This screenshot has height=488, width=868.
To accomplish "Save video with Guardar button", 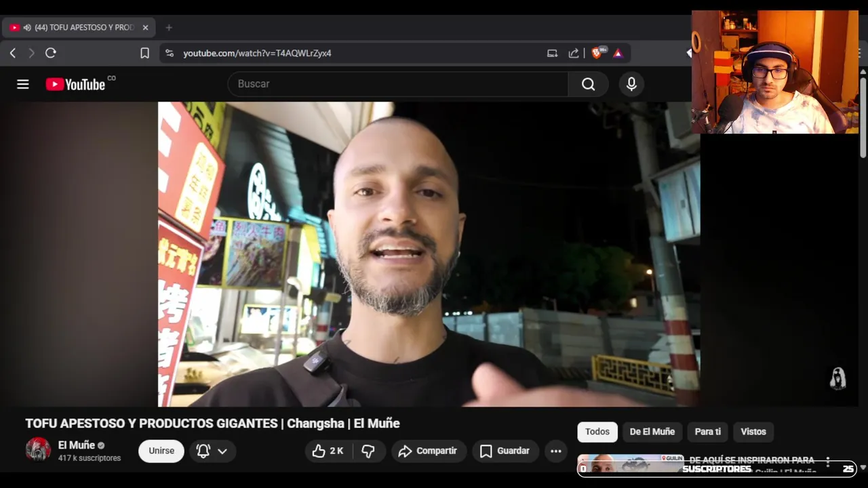I will click(x=505, y=451).
